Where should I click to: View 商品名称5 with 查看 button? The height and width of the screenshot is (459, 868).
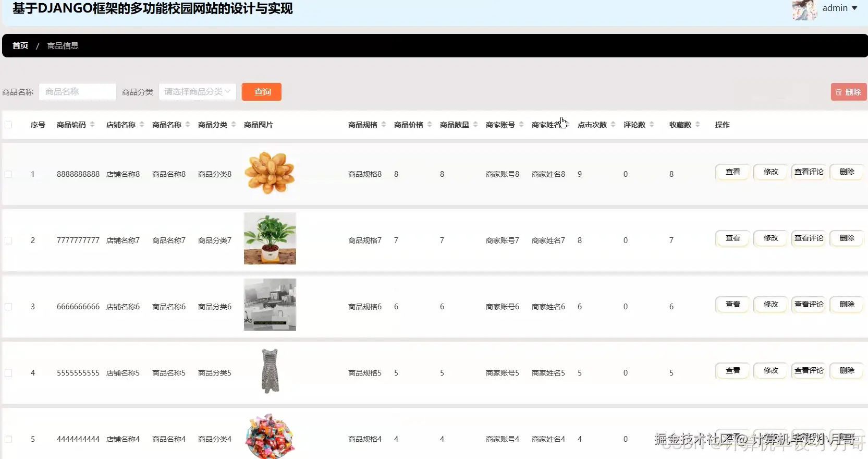coord(733,370)
